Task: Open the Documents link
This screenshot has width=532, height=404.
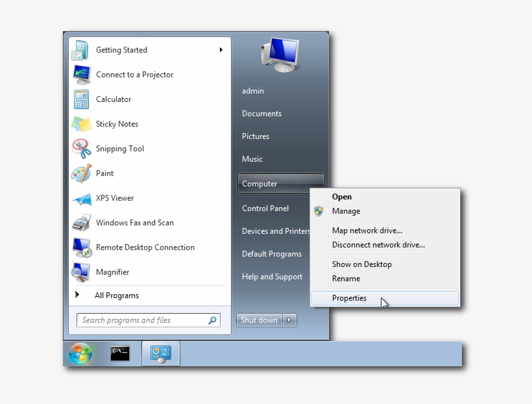Action: click(x=261, y=114)
